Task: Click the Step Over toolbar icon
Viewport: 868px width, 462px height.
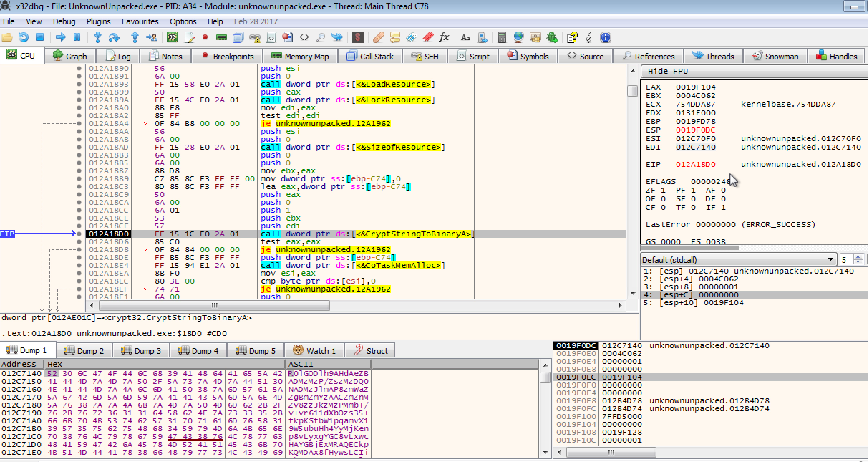Action: click(x=114, y=37)
